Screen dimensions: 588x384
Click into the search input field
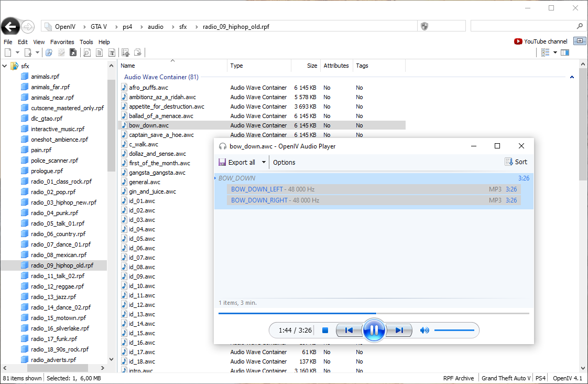click(x=523, y=26)
